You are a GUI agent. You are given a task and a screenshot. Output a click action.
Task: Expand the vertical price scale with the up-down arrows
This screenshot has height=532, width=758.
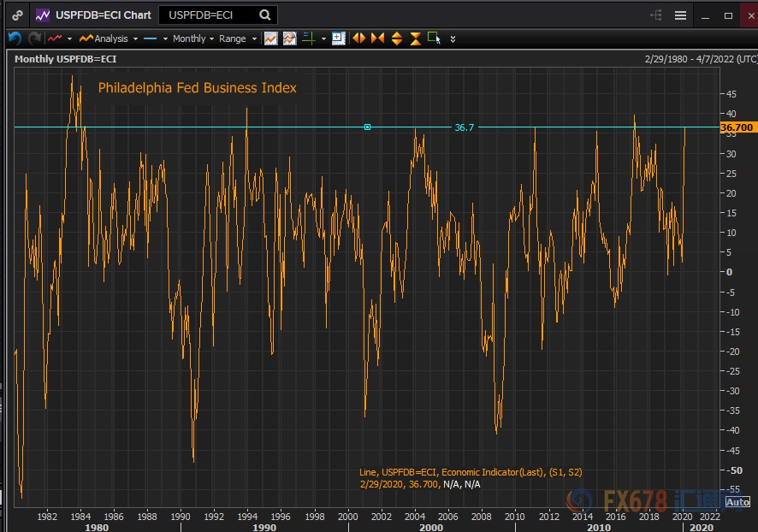pos(397,38)
